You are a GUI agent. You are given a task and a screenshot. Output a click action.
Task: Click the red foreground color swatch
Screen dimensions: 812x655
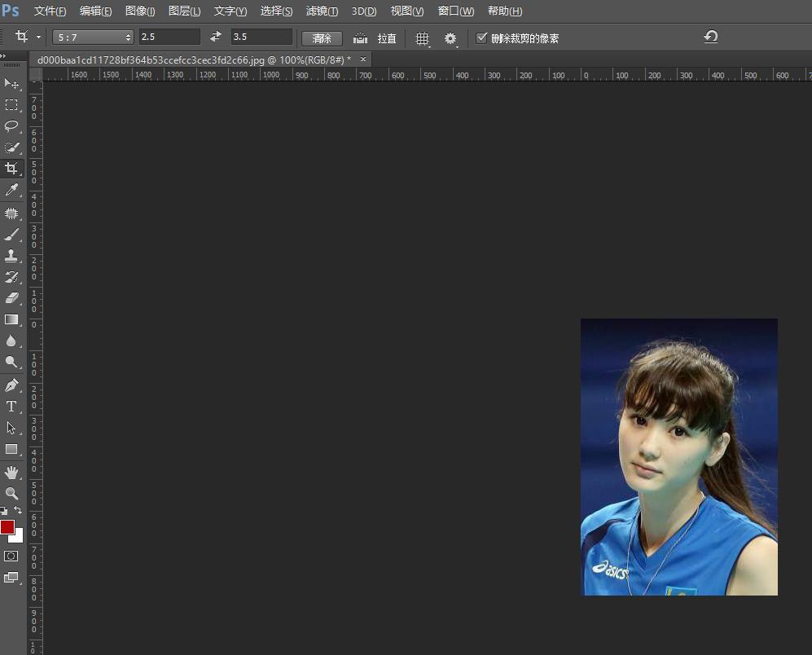pyautogui.click(x=7, y=526)
